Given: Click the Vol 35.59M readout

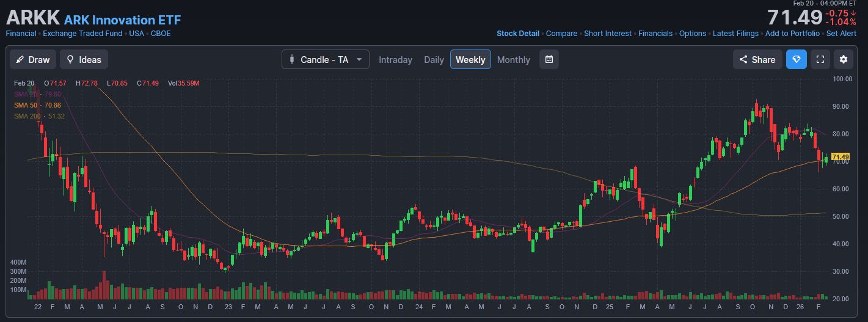Looking at the screenshot, I should (x=183, y=83).
